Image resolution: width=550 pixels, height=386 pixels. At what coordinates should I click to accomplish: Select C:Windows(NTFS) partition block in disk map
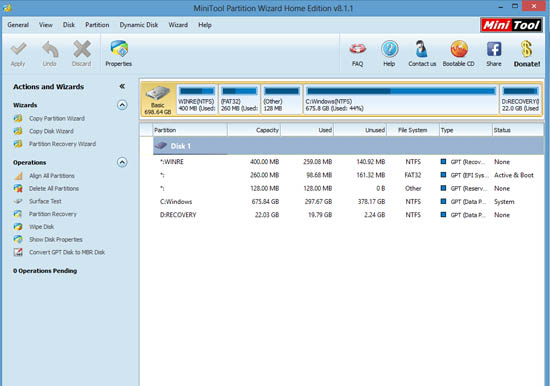point(401,100)
